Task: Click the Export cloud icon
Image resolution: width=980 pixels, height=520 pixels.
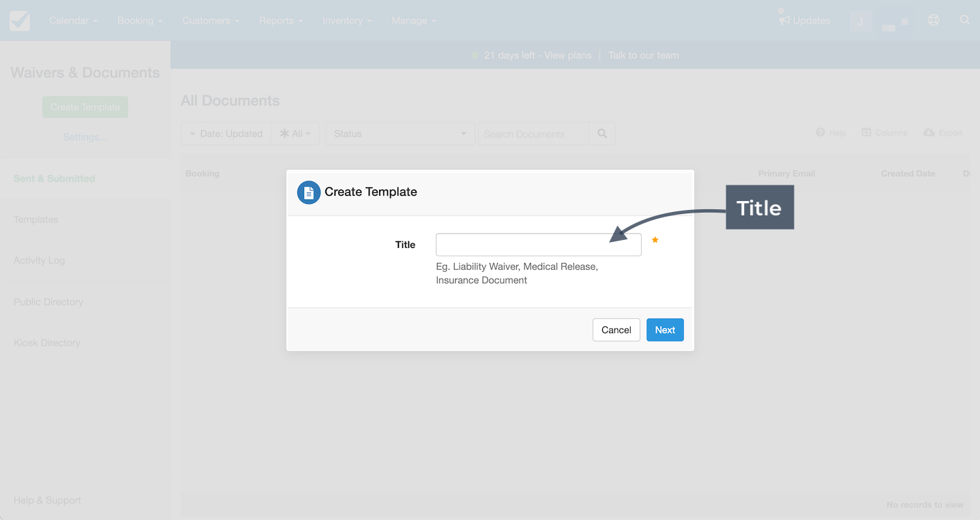Action: (929, 133)
